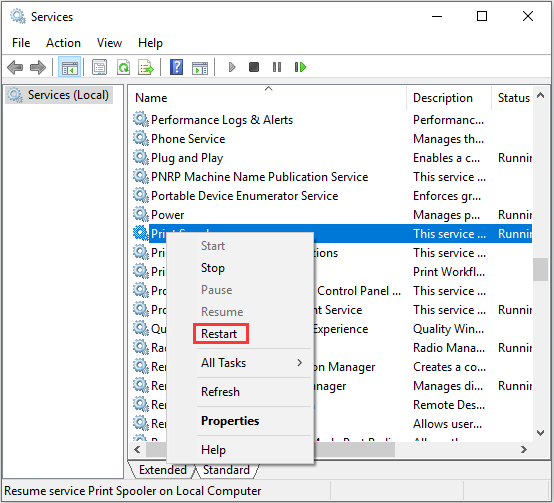Click the Start Service play icon

click(x=232, y=67)
